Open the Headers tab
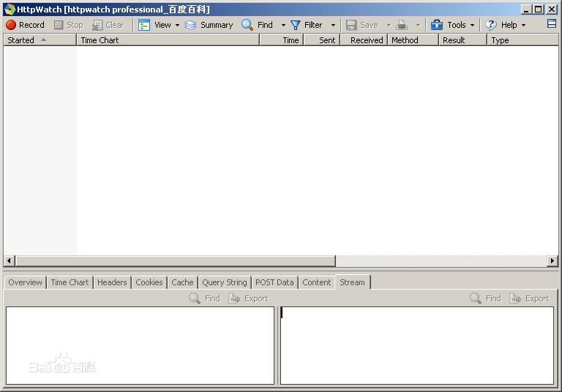Image resolution: width=562 pixels, height=392 pixels. pos(112,282)
